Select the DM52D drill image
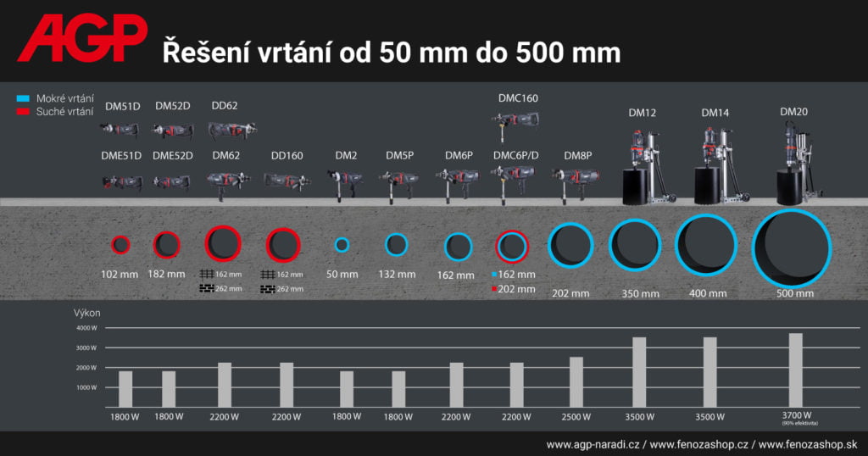The height and width of the screenshot is (456, 868). click(173, 131)
